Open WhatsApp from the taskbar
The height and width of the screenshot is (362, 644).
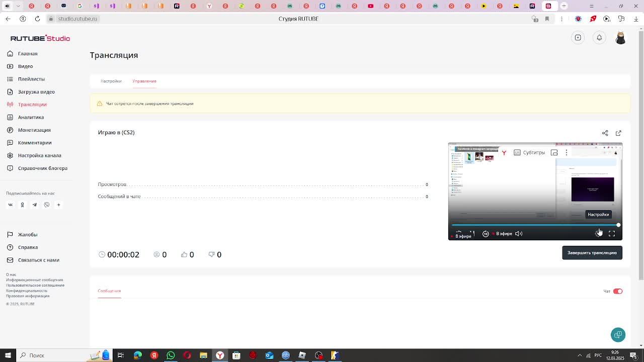click(x=171, y=355)
